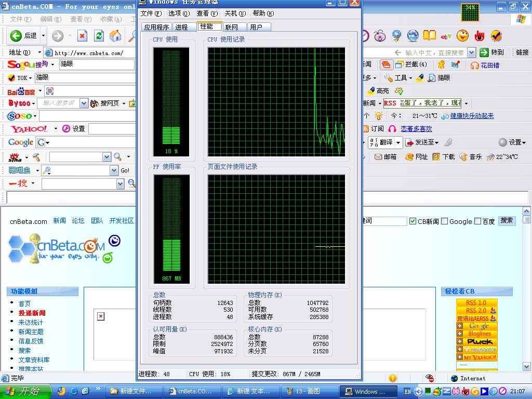
Task: Click the open book icon in browser toolbar
Action: 429,35
